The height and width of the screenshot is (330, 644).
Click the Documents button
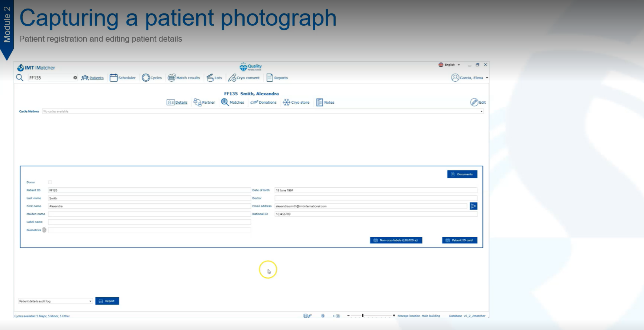click(462, 174)
